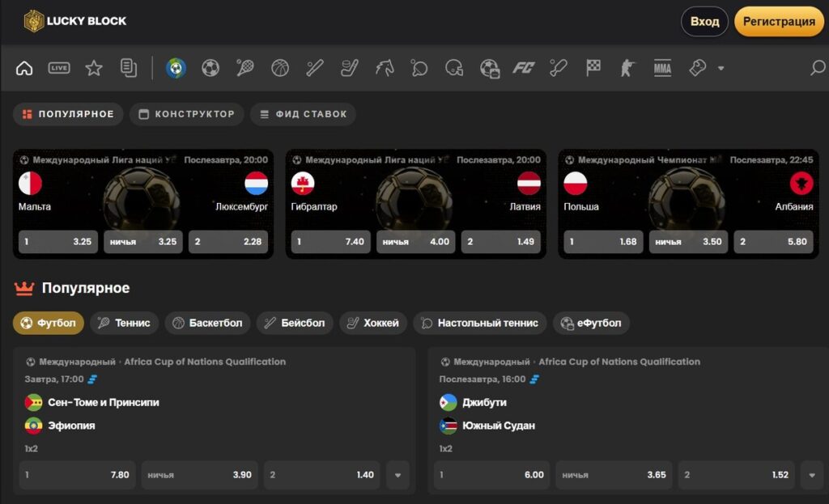829x504 pixels.
Task: Expand more markets for Джибути–Южный Судан match
Action: point(812,475)
